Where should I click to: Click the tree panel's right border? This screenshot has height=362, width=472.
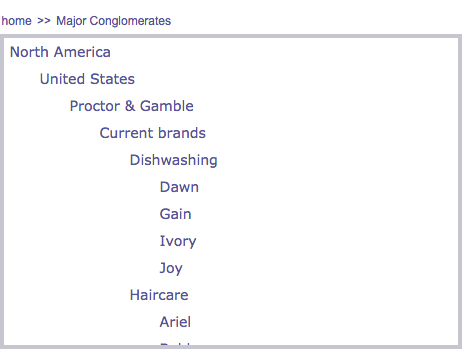coord(460,192)
